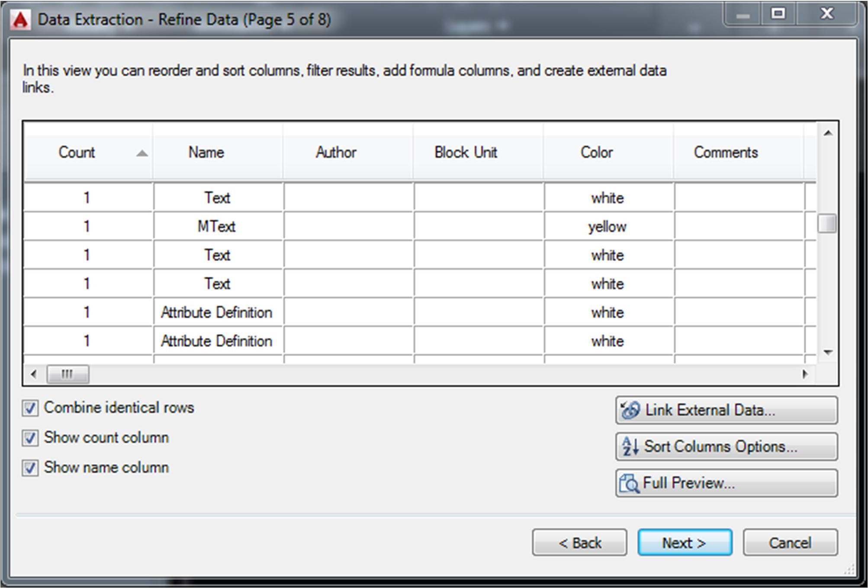Click the Author column header
Viewport: 868px width, 588px height.
click(336, 152)
